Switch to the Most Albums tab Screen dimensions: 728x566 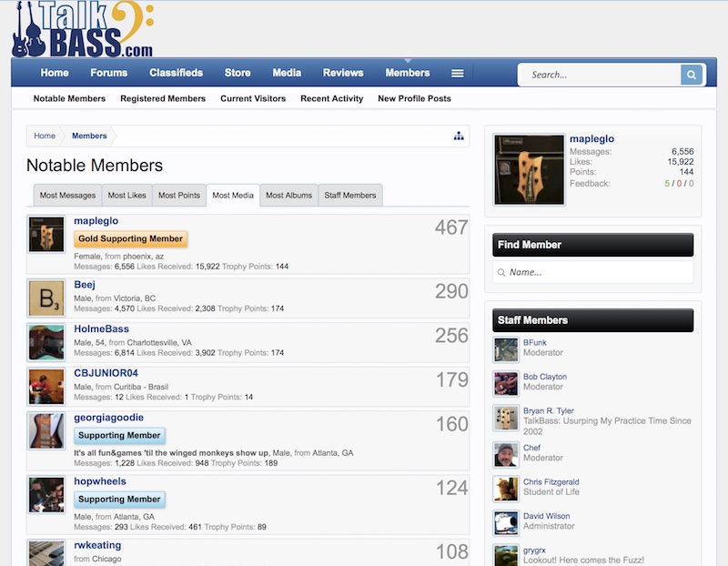288,196
